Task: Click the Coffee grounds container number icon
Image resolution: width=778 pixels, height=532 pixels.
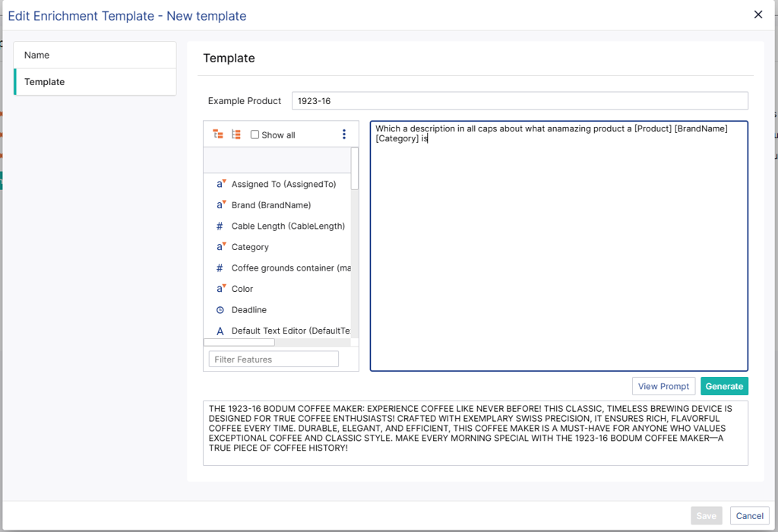Action: tap(220, 268)
